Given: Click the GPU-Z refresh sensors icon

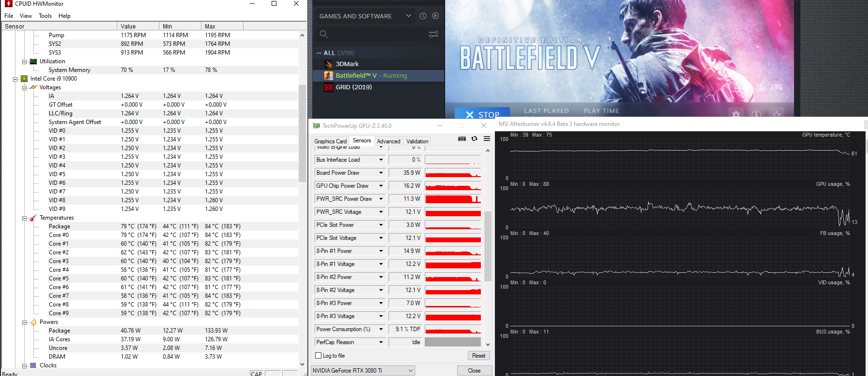Looking at the screenshot, I should (475, 139).
